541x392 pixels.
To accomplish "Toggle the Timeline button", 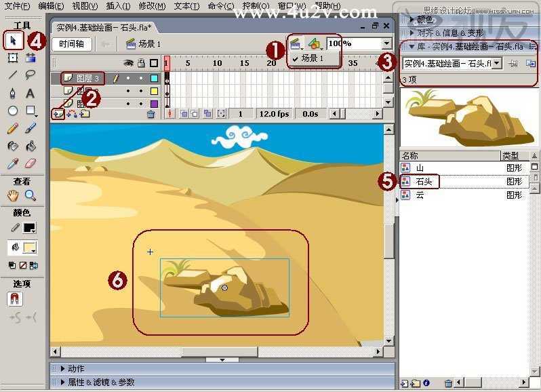I will 71,44.
